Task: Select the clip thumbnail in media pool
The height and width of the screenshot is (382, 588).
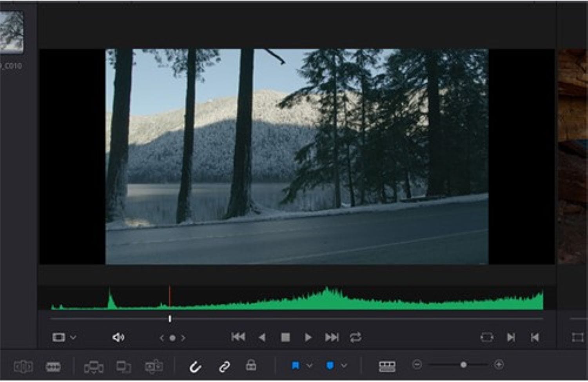Action: (11, 32)
